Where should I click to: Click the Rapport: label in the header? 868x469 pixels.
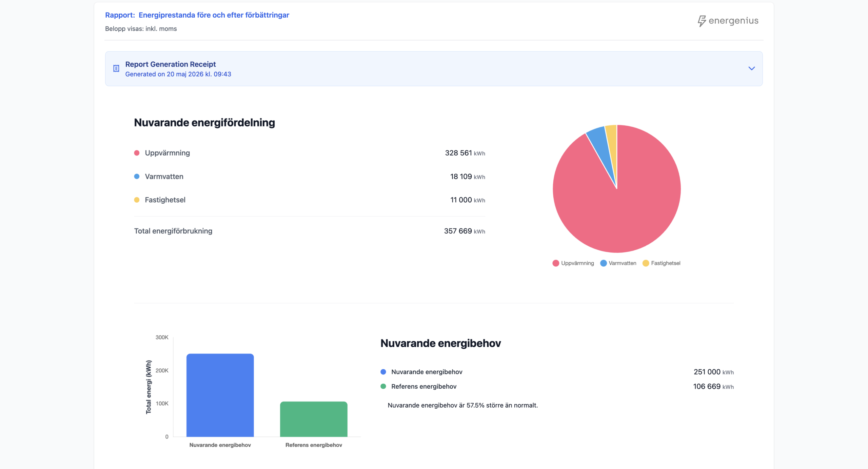click(120, 15)
